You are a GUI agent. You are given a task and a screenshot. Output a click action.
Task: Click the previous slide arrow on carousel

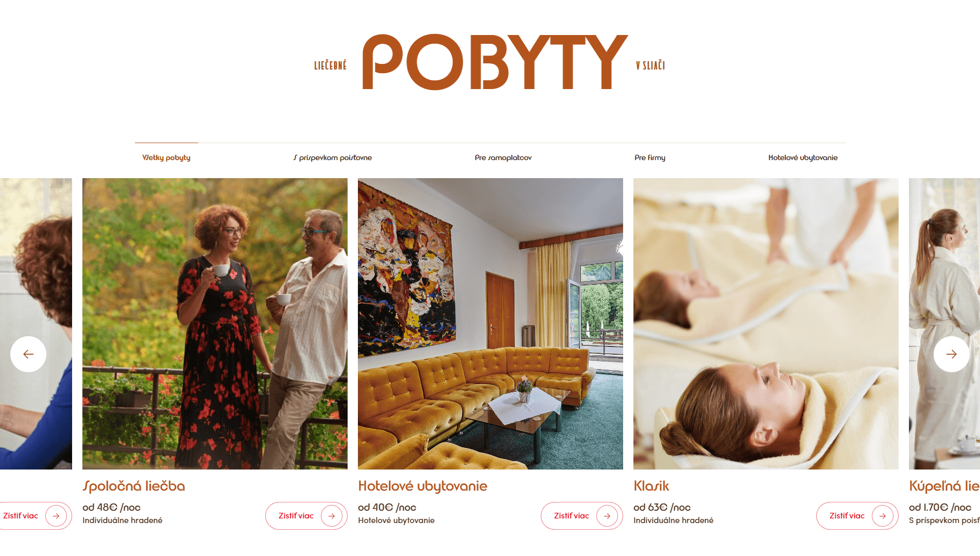click(28, 354)
